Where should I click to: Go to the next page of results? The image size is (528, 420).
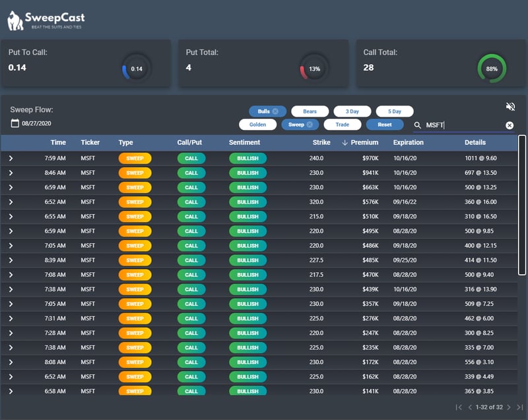coord(509,407)
